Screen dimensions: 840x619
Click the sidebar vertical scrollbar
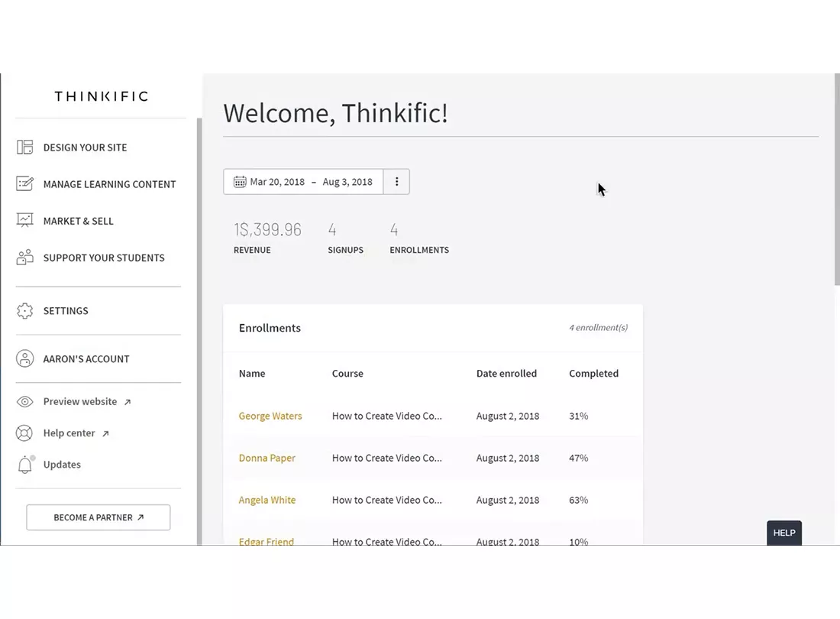coord(200,331)
